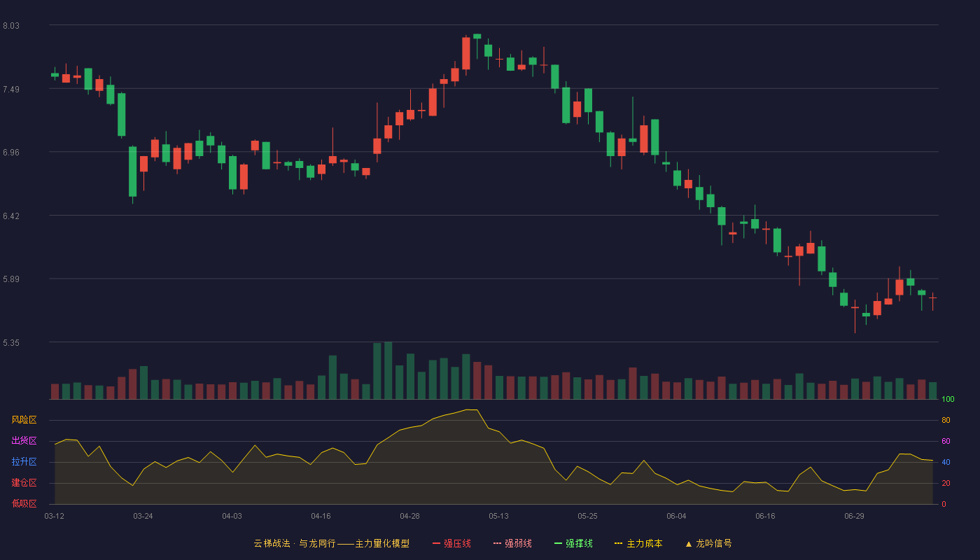The image size is (980, 560).
Task: Click the 03-24 date label
Action: point(143,516)
